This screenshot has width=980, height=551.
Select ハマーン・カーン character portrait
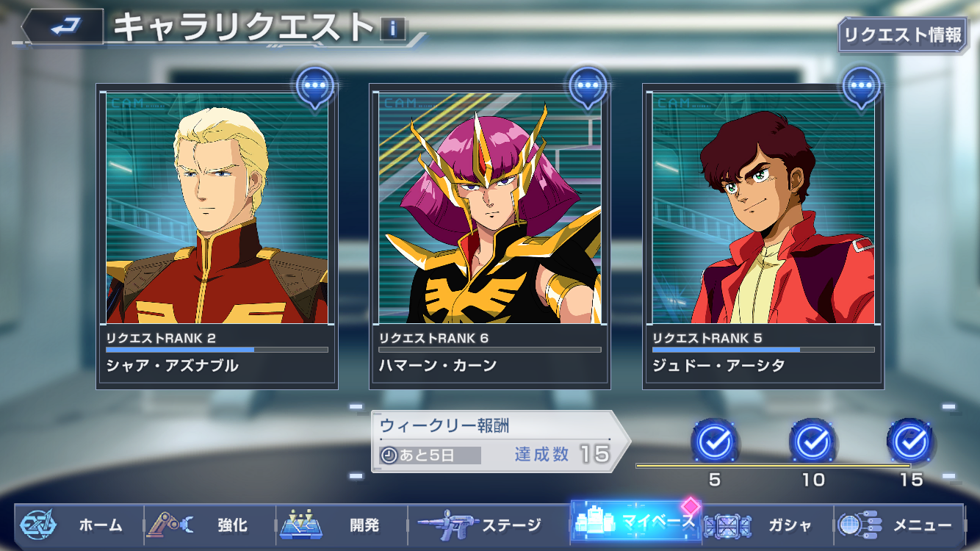pos(490,208)
